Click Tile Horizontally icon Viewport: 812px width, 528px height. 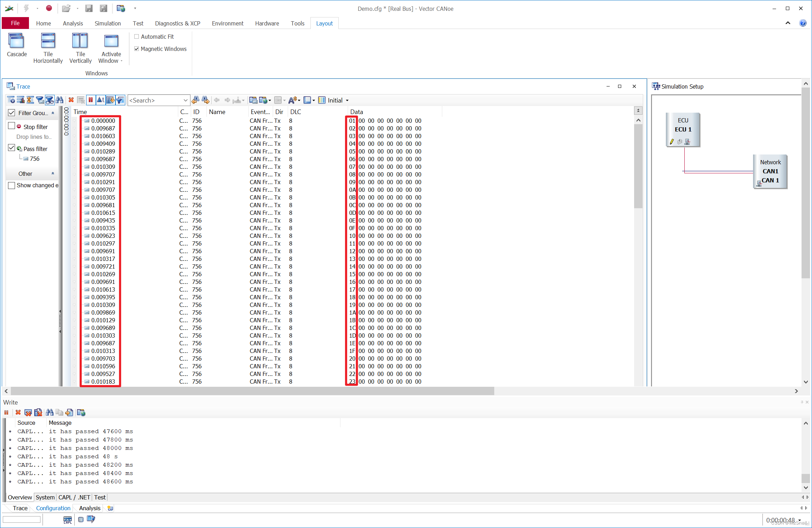48,42
